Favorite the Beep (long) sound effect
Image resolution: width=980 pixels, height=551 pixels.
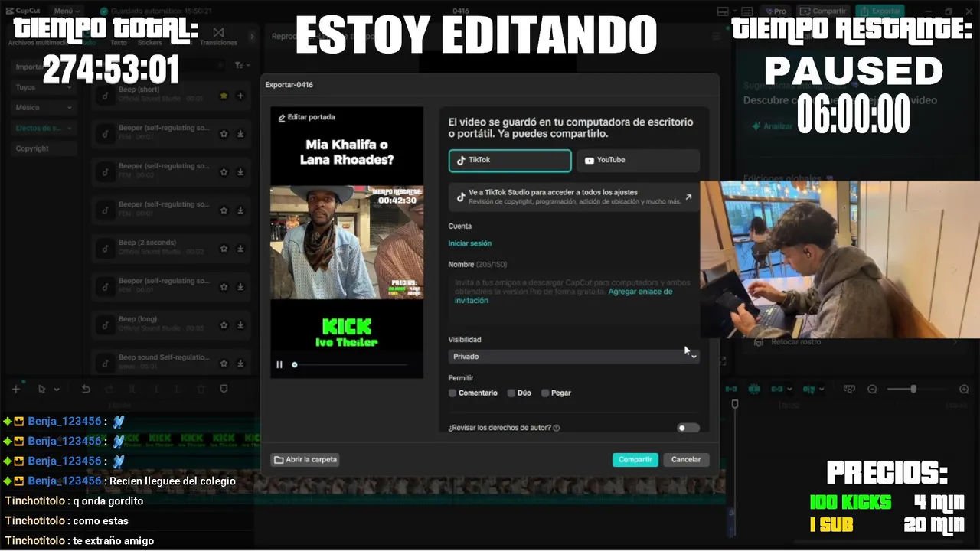tap(224, 325)
